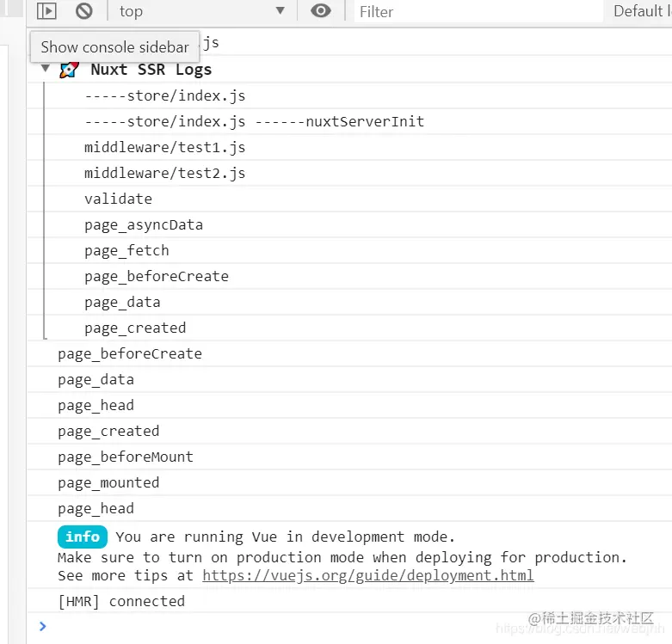The image size is (672, 644).
Task: Select the page_beforeMount log line
Action: pyautogui.click(x=126, y=457)
